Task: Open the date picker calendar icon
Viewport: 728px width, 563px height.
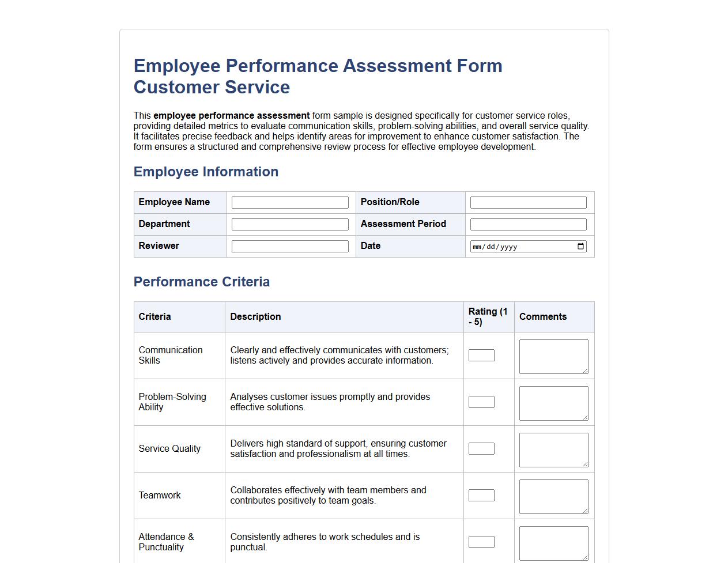Action: (580, 246)
